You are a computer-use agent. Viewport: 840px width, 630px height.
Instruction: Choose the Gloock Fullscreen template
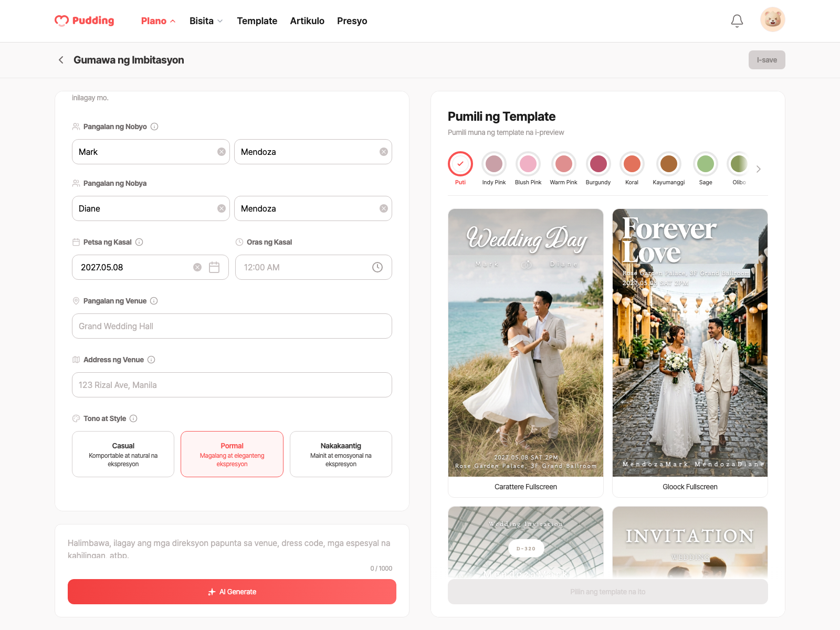[x=690, y=353]
